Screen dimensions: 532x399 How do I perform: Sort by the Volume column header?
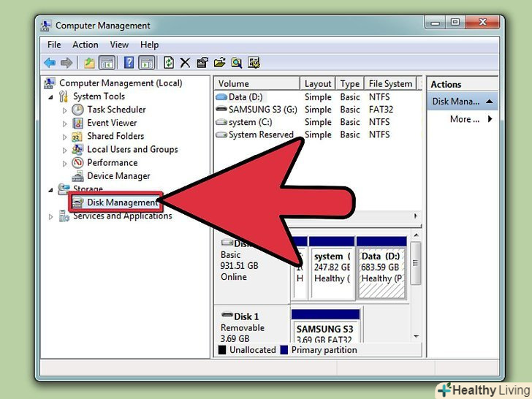[256, 83]
